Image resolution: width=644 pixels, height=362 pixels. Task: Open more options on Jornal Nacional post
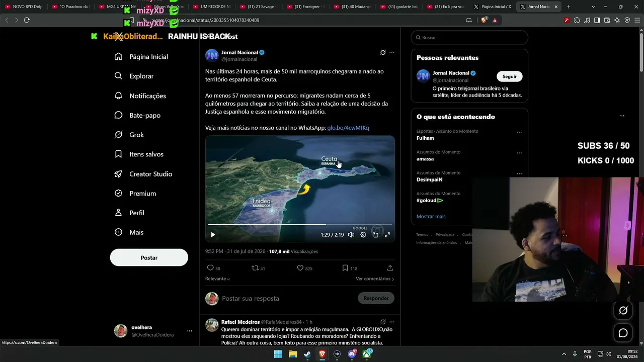point(392,52)
